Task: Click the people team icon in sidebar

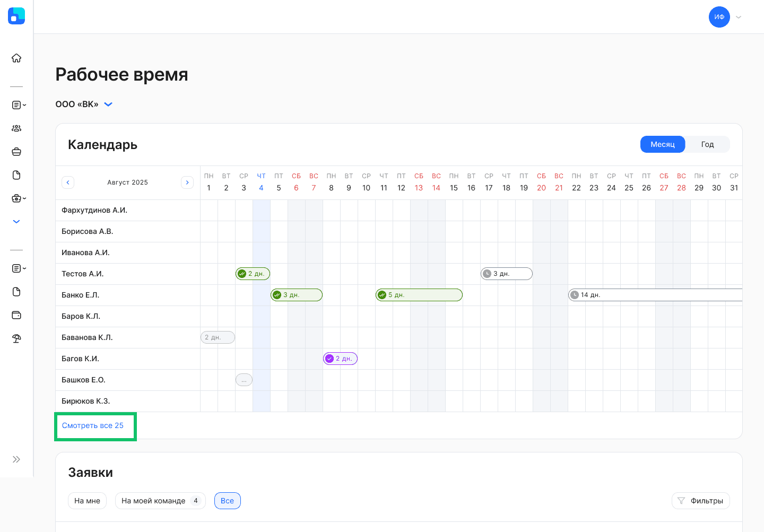Action: (x=16, y=128)
